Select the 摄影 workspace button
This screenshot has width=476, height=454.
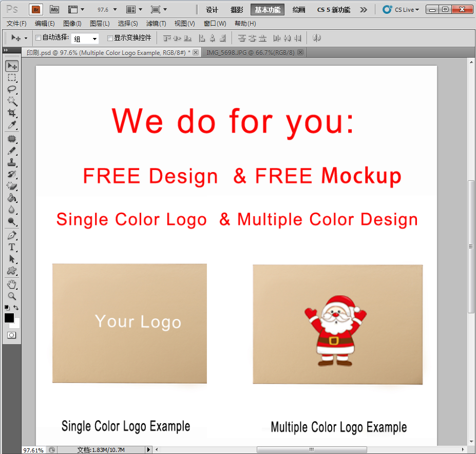(237, 10)
